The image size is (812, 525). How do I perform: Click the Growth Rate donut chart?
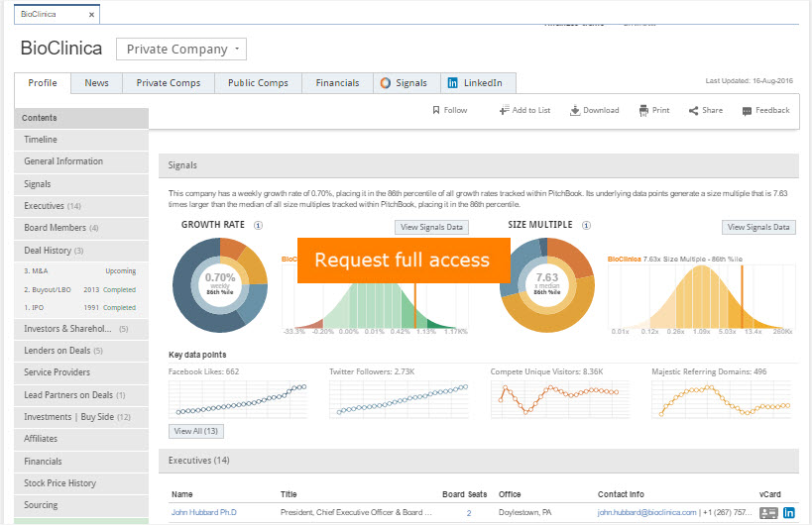220,285
